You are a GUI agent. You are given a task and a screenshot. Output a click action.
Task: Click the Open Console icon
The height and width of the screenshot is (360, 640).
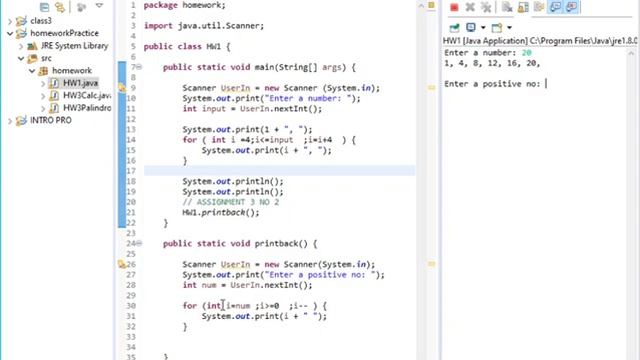tap(497, 28)
